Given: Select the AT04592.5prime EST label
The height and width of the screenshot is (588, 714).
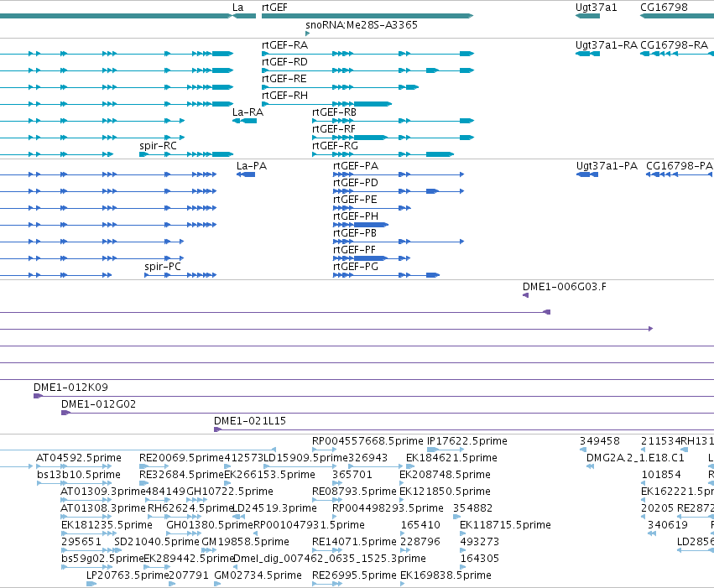Looking at the screenshot, I should tap(79, 458).
